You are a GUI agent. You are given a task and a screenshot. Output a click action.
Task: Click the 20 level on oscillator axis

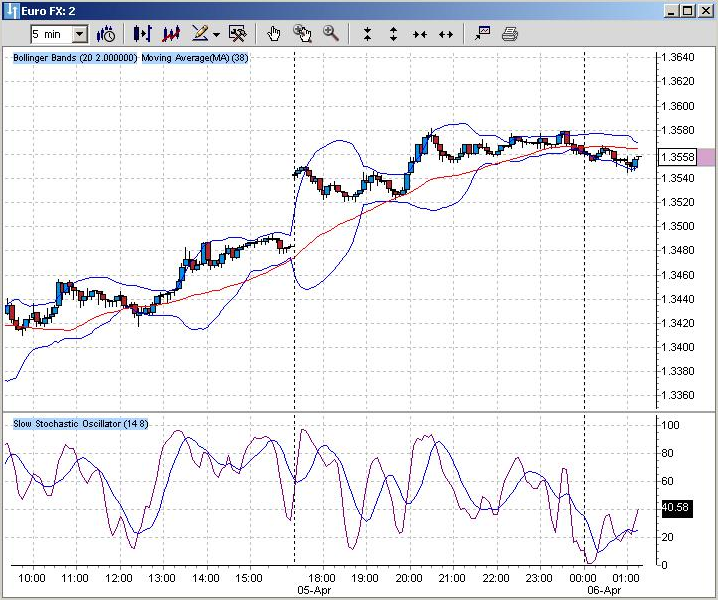tap(668, 537)
